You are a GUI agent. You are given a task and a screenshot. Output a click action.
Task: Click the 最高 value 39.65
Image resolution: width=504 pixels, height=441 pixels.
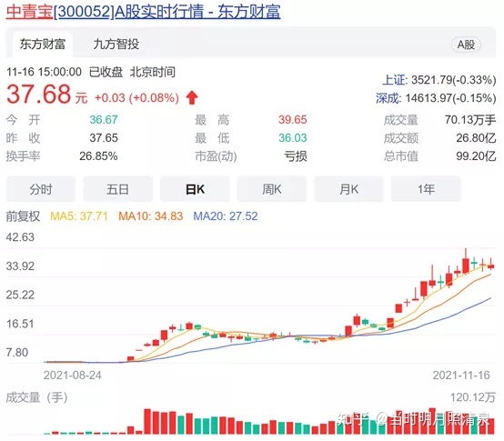pos(293,120)
